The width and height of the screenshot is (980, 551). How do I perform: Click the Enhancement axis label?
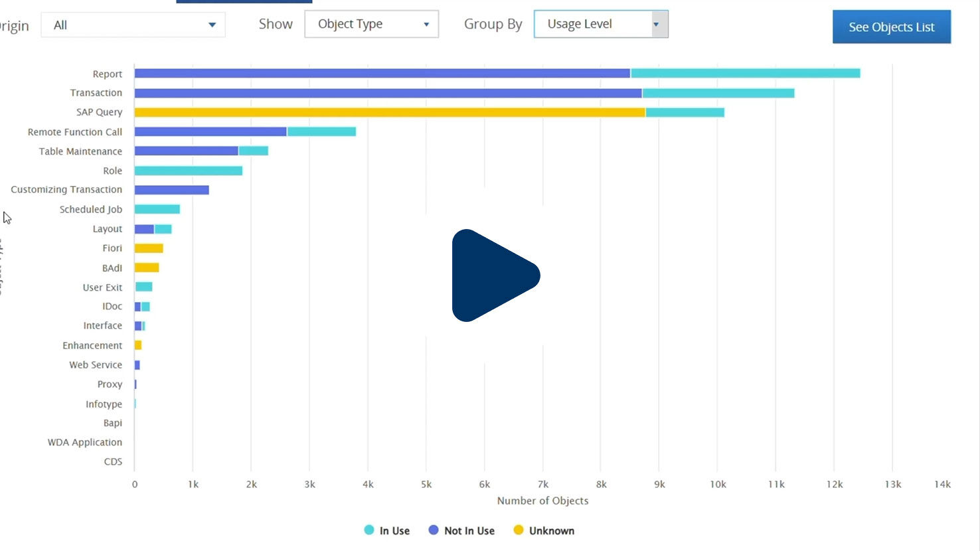(x=92, y=345)
